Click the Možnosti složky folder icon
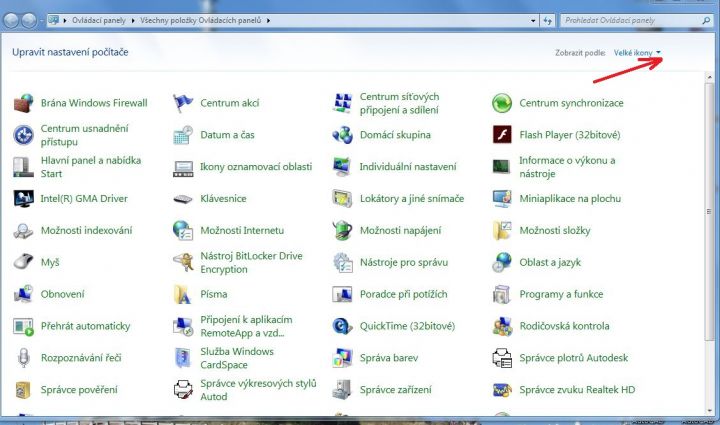Viewport: 720px width, 425px height. (x=502, y=230)
